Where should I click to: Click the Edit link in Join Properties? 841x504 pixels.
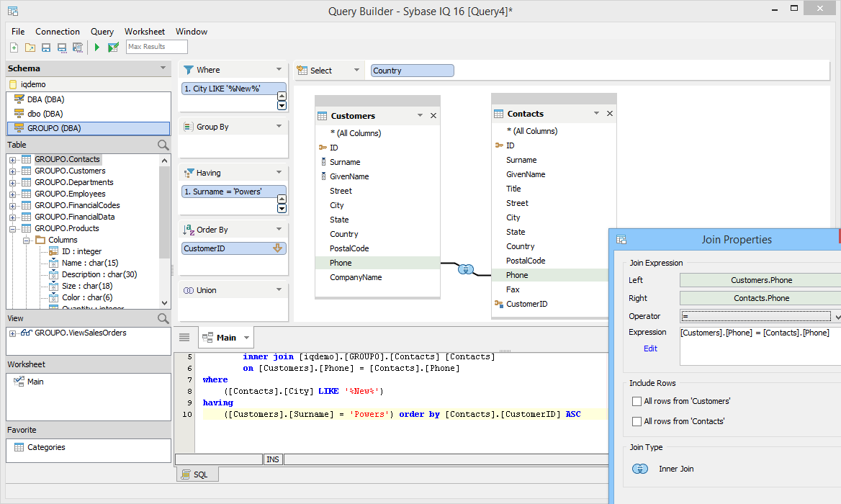(x=650, y=348)
